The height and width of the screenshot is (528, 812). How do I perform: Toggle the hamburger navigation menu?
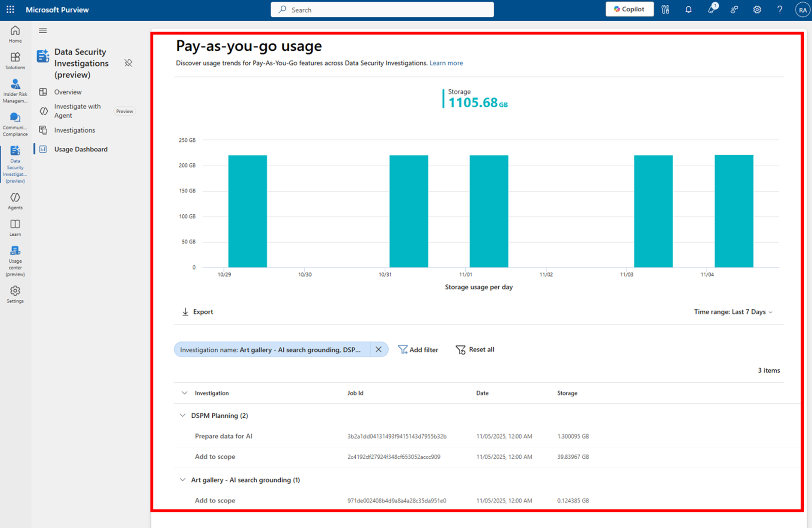point(43,31)
